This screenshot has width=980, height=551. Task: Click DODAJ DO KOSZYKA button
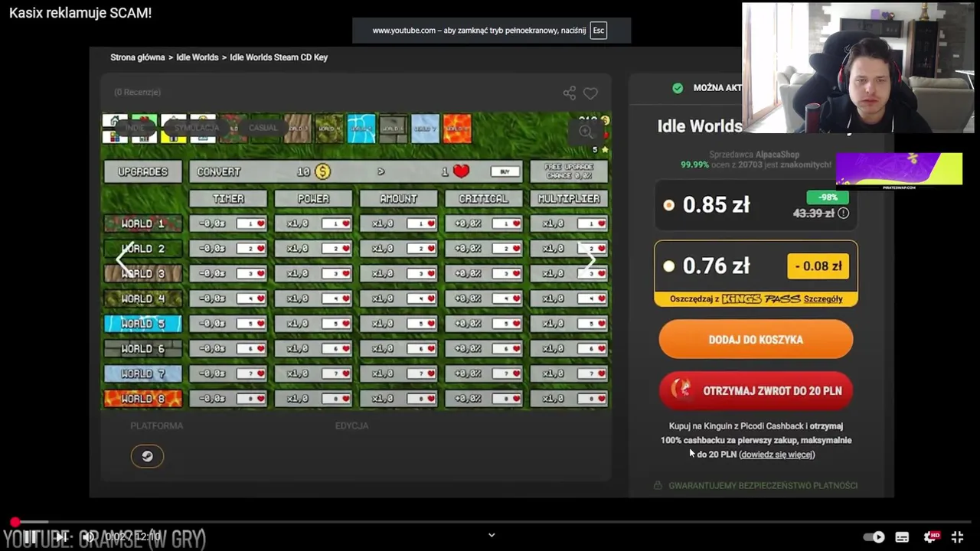(x=756, y=340)
